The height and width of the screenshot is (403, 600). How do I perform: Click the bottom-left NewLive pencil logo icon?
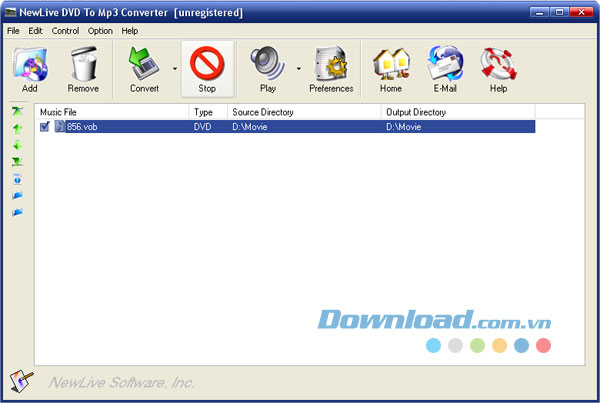21,381
